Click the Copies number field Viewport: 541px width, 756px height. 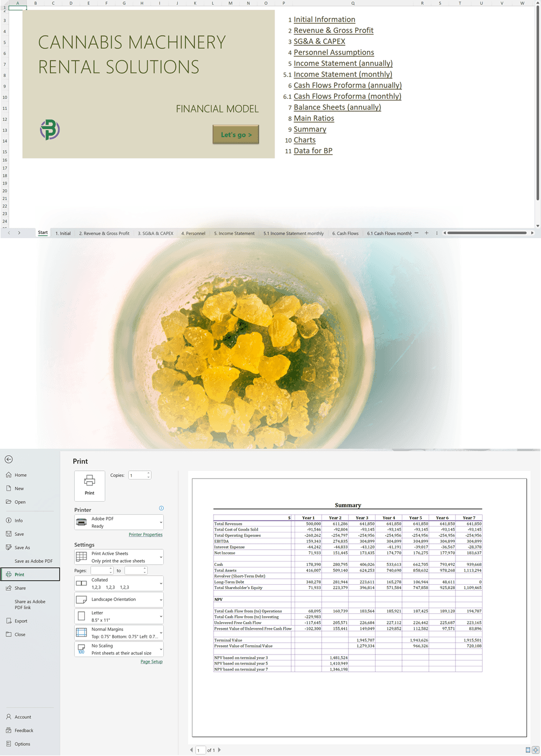pyautogui.click(x=137, y=475)
